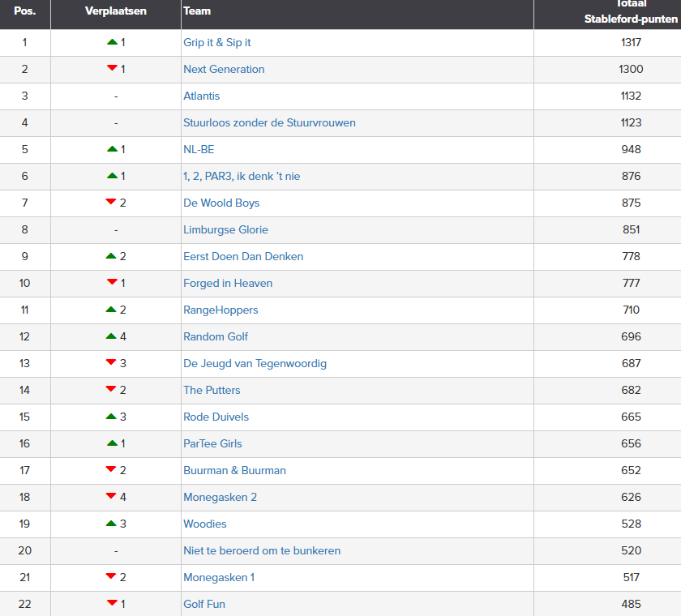
Task: Open the Atlantis team link
Action: (x=202, y=96)
